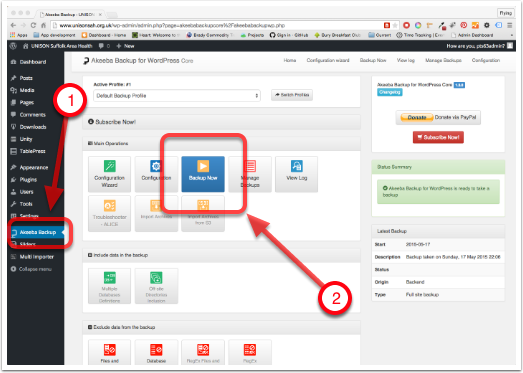Click the Pinterest extension icon
The height and width of the screenshot is (373, 523).
tap(464, 25)
